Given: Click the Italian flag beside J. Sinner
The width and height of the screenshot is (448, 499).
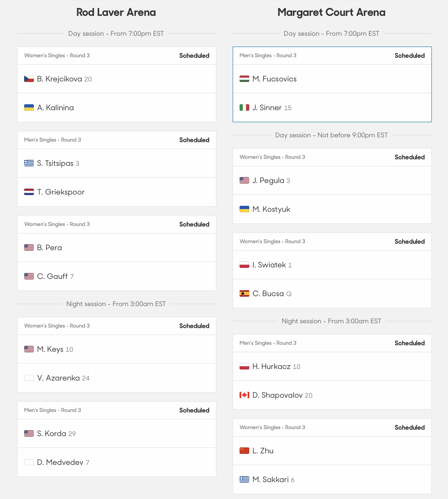Looking at the screenshot, I should click(x=244, y=107).
